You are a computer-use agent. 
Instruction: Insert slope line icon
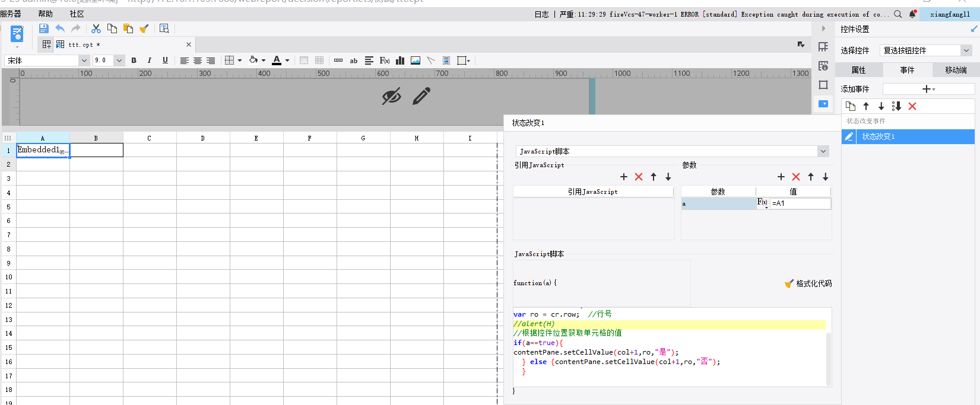(431, 60)
